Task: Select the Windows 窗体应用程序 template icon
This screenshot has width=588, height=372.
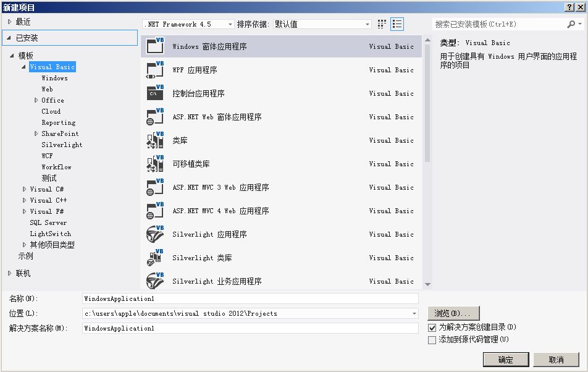Action: click(155, 46)
